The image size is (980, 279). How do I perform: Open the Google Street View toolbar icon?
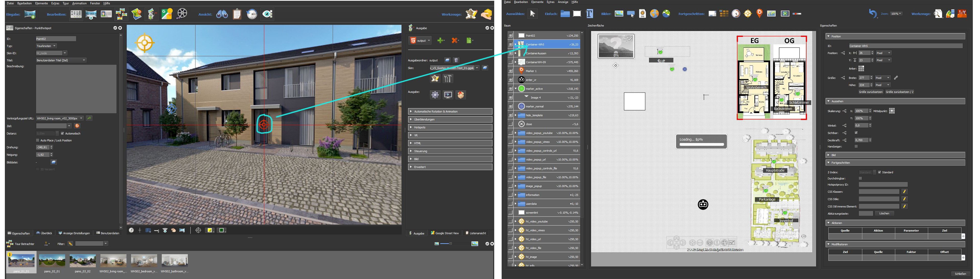click(167, 14)
